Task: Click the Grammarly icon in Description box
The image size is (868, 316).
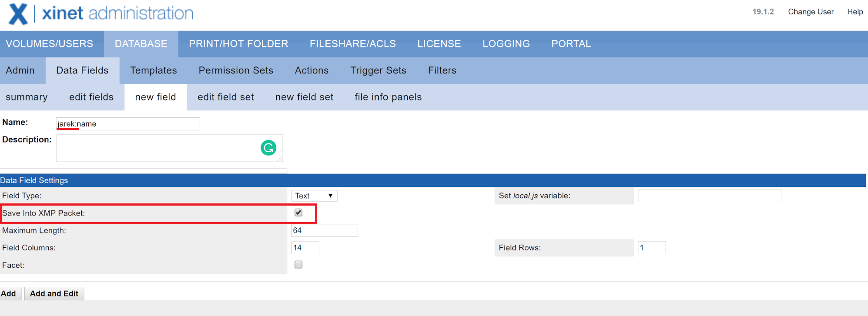Action: [x=268, y=148]
